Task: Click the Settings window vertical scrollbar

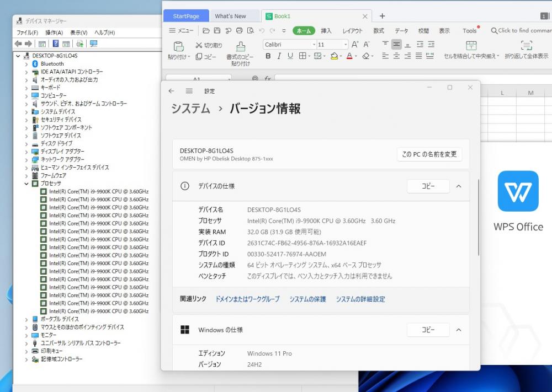Action: pyautogui.click(x=479, y=217)
